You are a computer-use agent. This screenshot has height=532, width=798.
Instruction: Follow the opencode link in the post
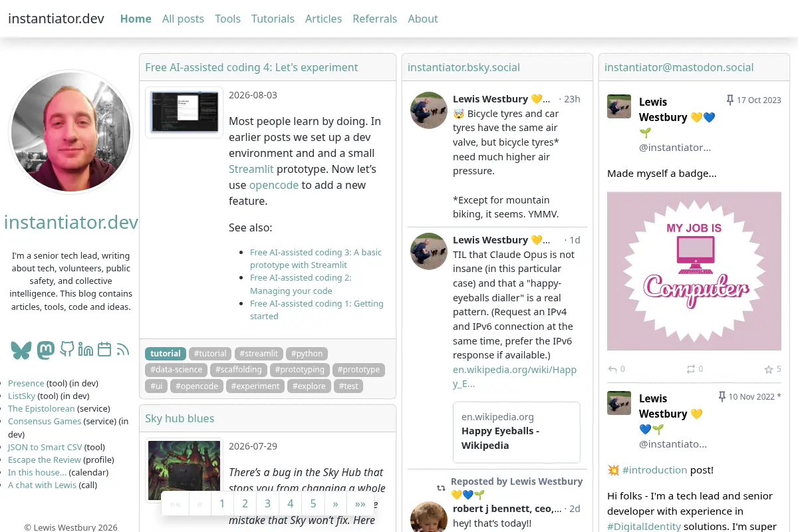pyautogui.click(x=274, y=185)
